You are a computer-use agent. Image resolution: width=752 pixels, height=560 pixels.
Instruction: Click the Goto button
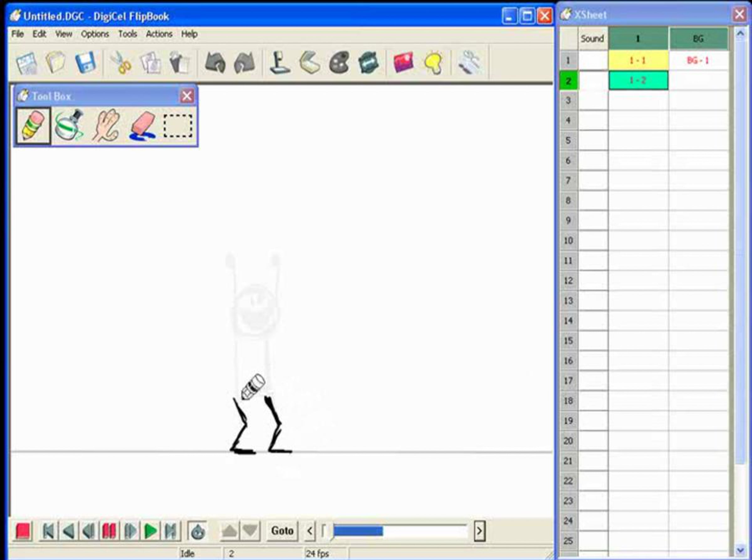282,531
